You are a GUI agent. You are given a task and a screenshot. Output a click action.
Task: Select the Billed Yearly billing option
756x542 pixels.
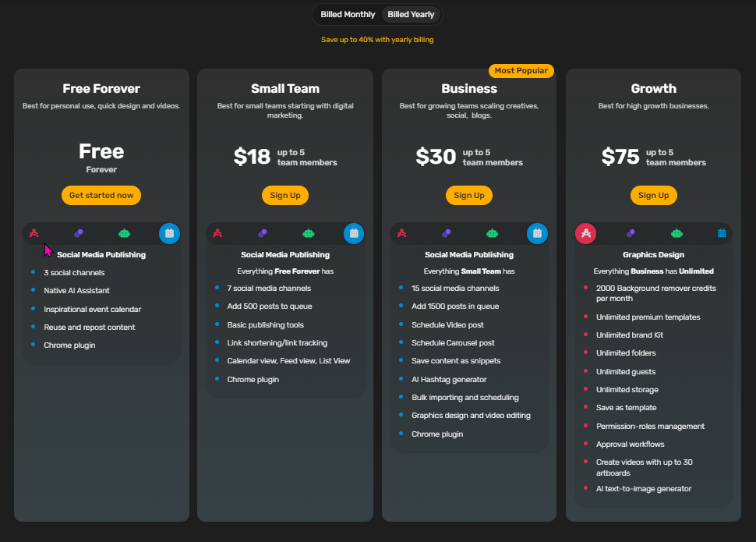point(412,15)
